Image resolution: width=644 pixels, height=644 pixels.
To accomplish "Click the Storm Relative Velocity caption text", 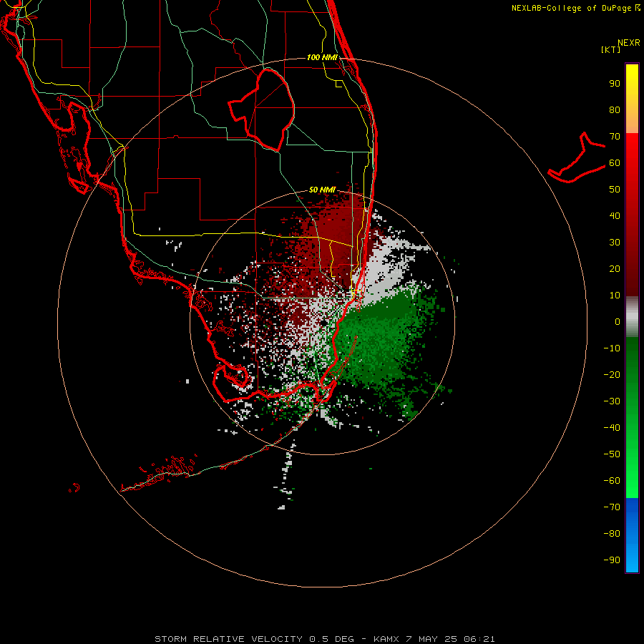I will coord(325,639).
